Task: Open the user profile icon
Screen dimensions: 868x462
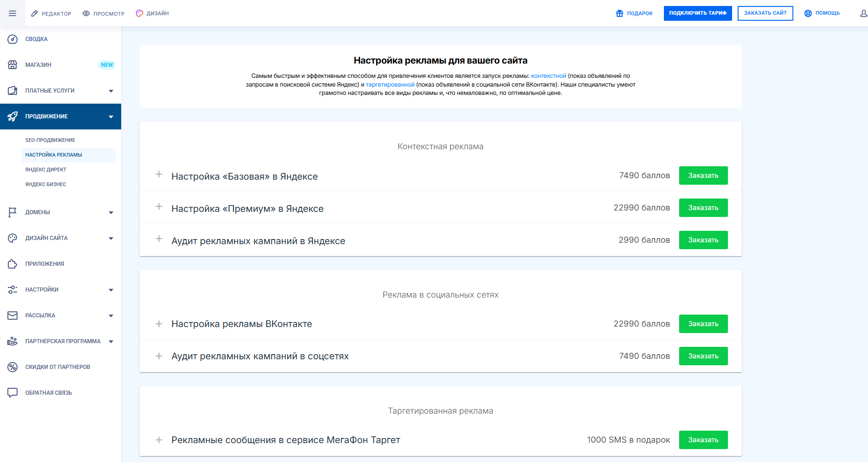Action: coord(863,13)
